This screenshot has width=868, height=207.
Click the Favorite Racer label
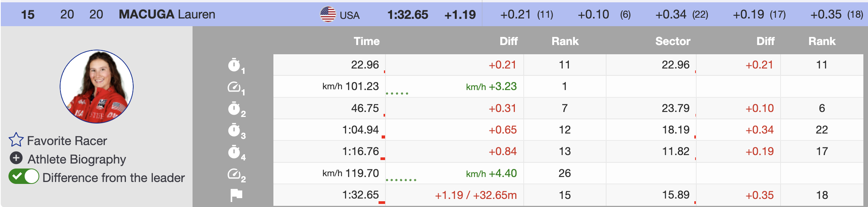(x=67, y=141)
